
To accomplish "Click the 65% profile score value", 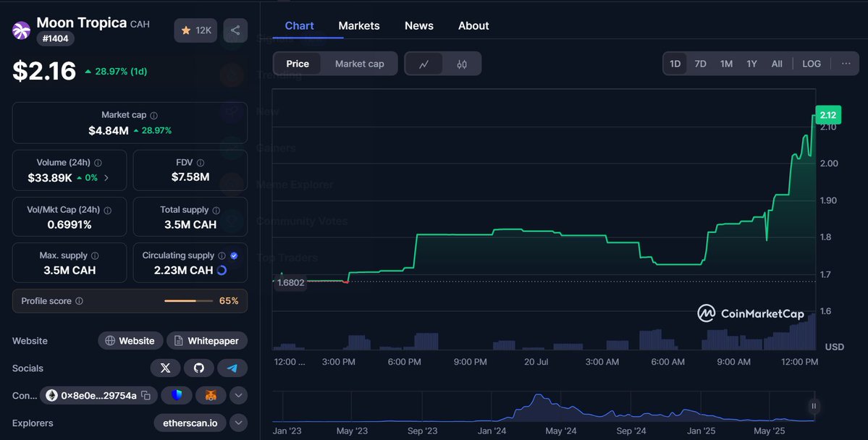I will click(229, 301).
